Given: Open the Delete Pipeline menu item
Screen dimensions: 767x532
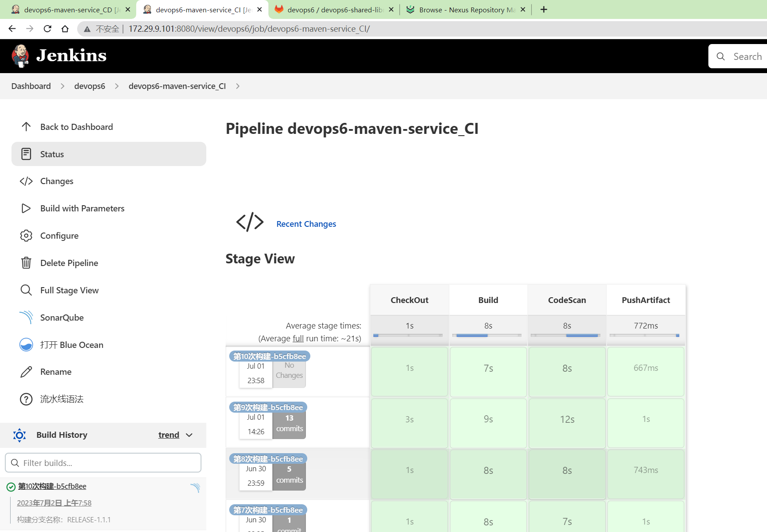Looking at the screenshot, I should (x=109, y=263).
